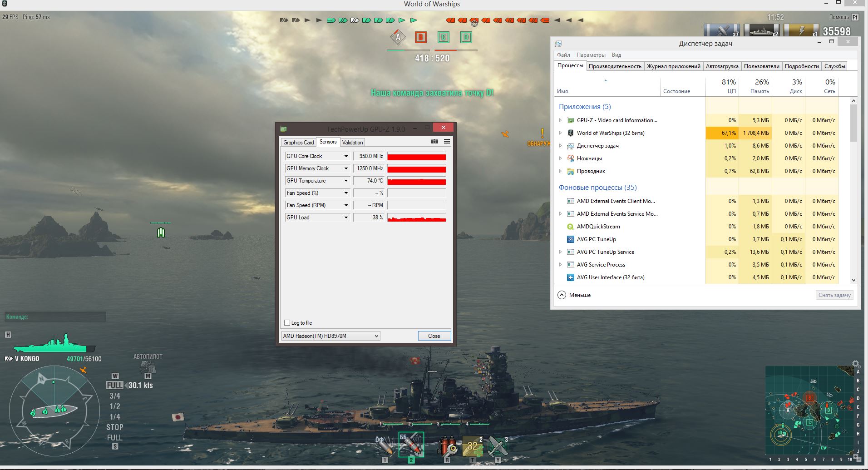Click the World of Warships process icon
The height and width of the screenshot is (470, 868).
(571, 133)
